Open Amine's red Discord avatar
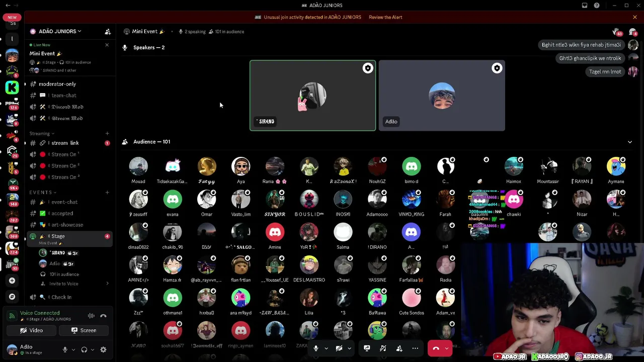The image size is (644, 362). [x=275, y=232]
